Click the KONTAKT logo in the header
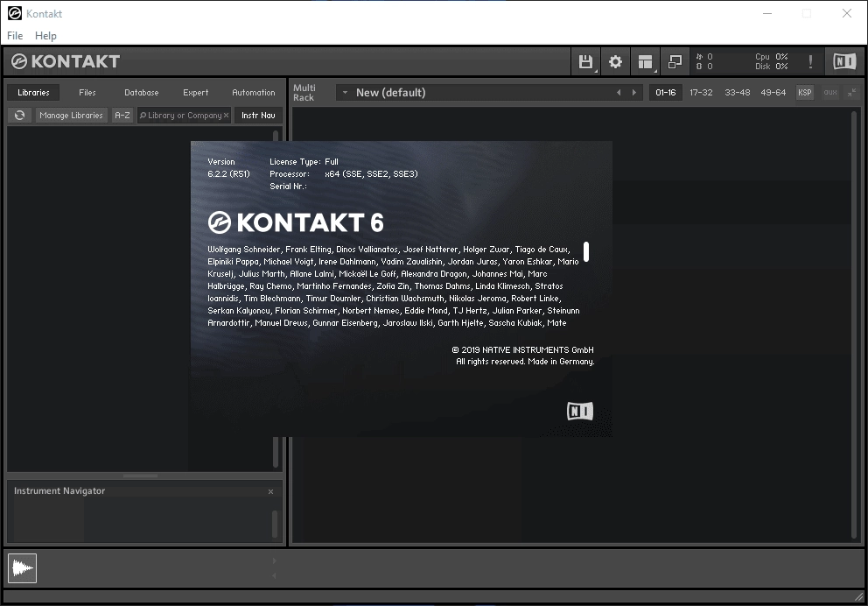The height and width of the screenshot is (606, 868). (66, 61)
